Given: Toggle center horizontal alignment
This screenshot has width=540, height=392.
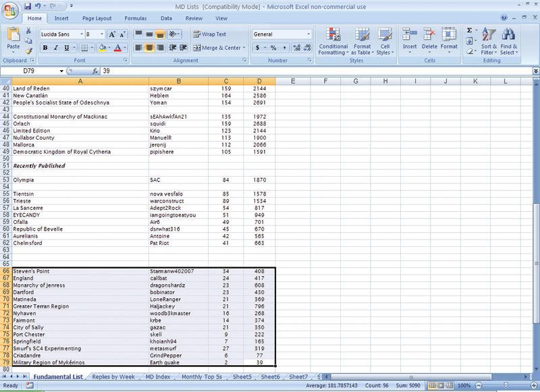Looking at the screenshot, I should tap(150, 48).
